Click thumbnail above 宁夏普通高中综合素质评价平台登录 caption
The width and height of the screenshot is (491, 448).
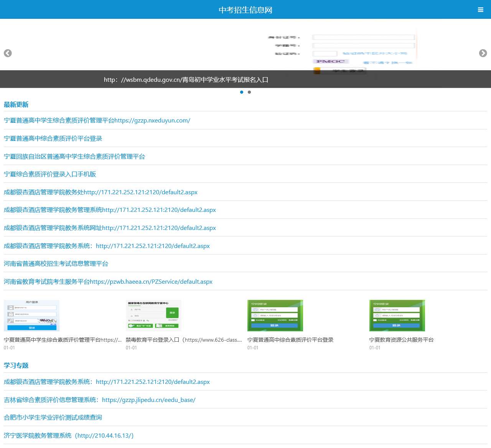click(275, 316)
